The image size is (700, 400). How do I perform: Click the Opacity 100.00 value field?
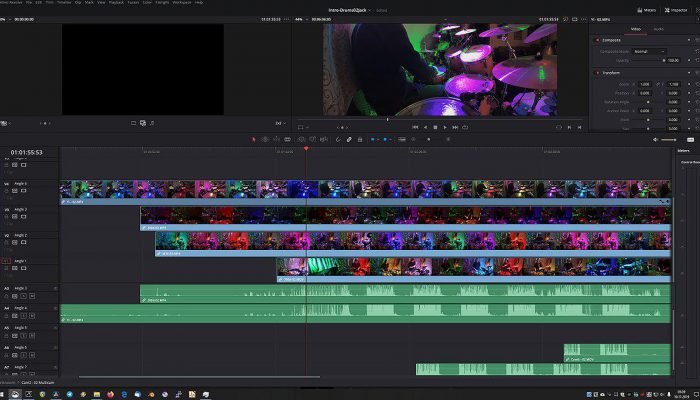click(x=673, y=60)
